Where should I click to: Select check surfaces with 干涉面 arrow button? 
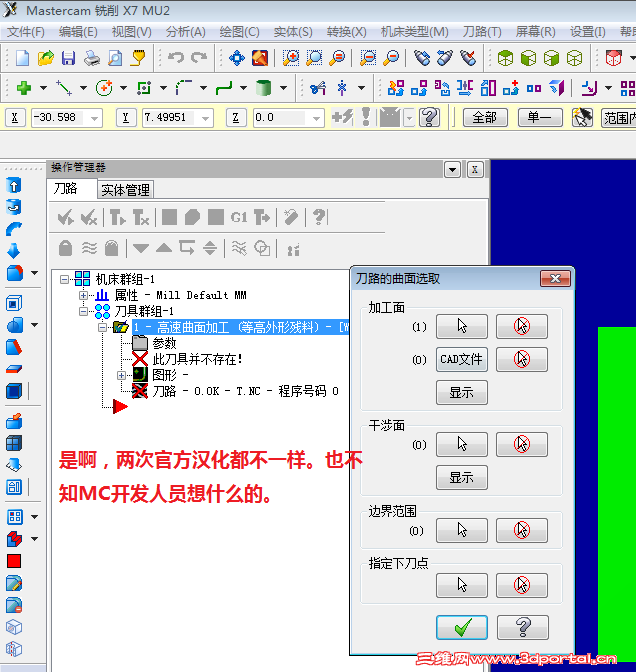pyautogui.click(x=462, y=444)
